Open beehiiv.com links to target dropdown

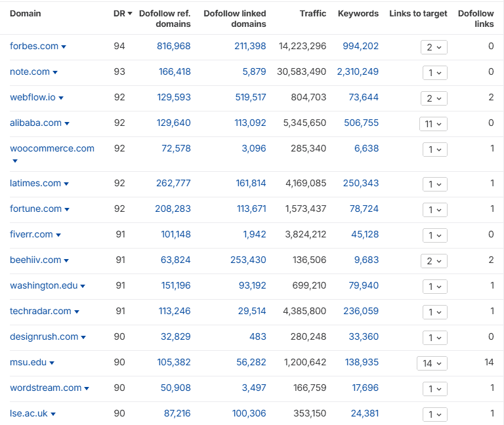tap(434, 261)
